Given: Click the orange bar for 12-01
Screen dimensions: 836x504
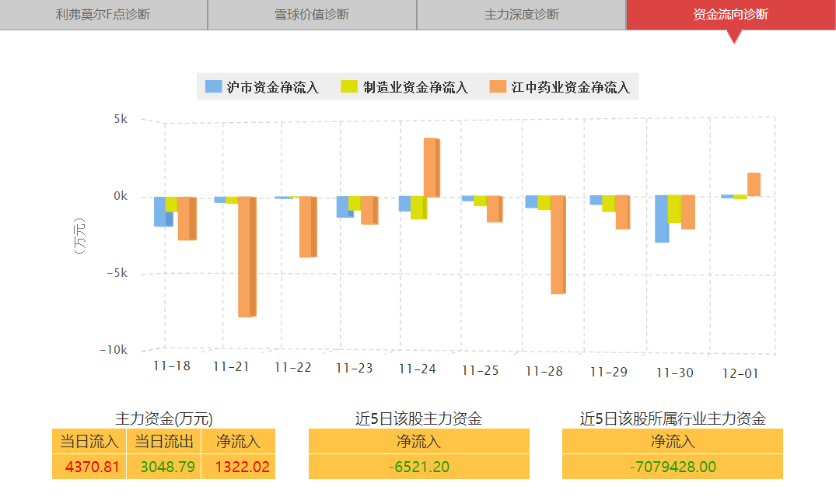Looking at the screenshot, I should pos(754,184).
